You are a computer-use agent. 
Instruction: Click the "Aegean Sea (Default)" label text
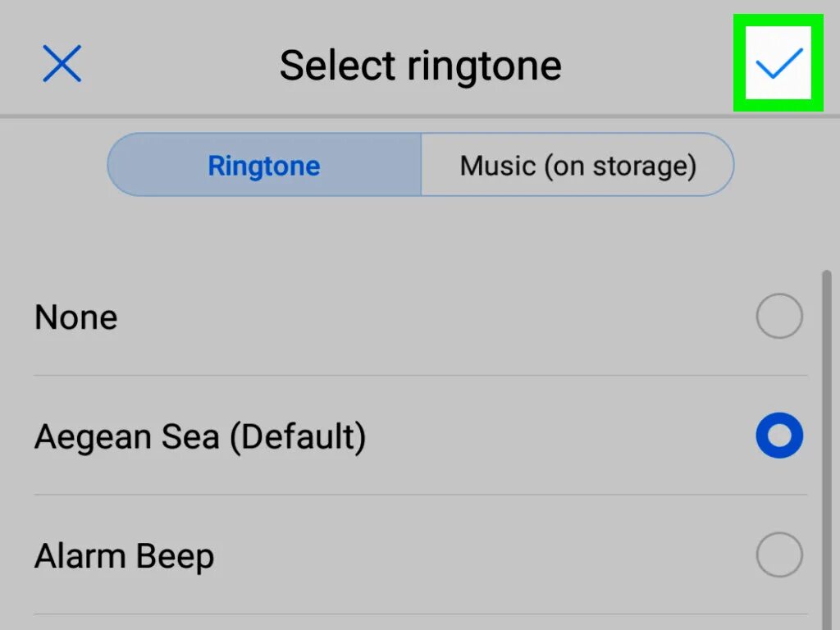point(200,436)
